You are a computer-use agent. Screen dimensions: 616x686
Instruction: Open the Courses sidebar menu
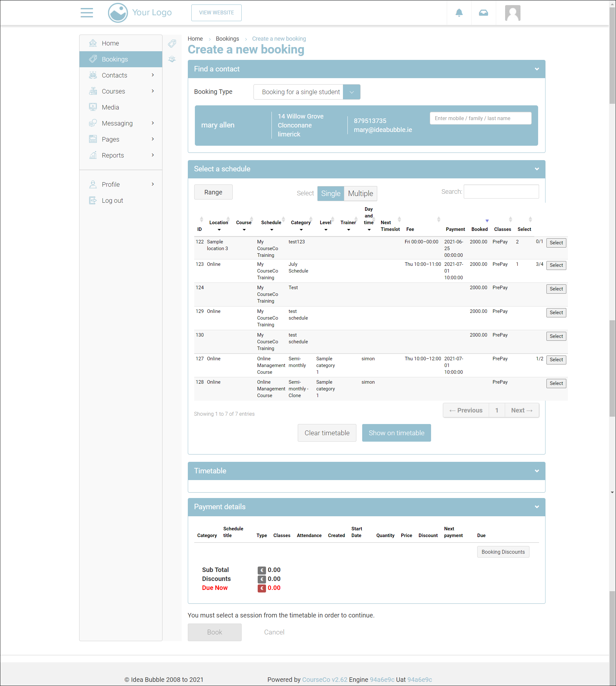click(113, 91)
